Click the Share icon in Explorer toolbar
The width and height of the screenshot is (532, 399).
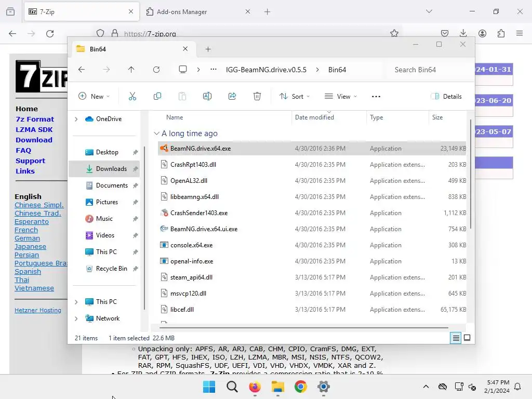point(232,96)
